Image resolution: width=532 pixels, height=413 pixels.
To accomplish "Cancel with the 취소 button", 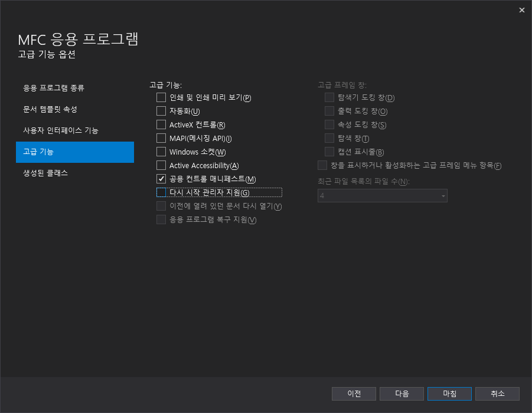I will [x=497, y=394].
